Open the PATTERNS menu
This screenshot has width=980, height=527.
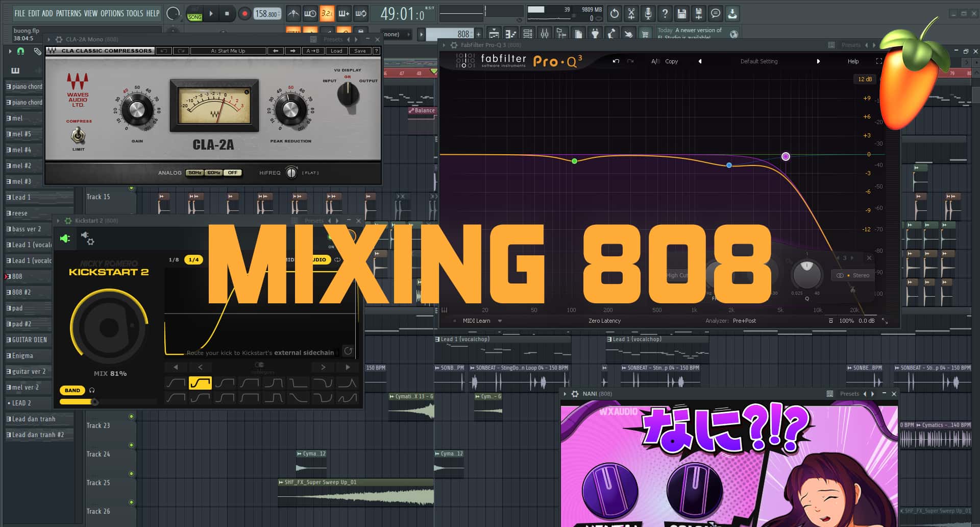click(69, 13)
